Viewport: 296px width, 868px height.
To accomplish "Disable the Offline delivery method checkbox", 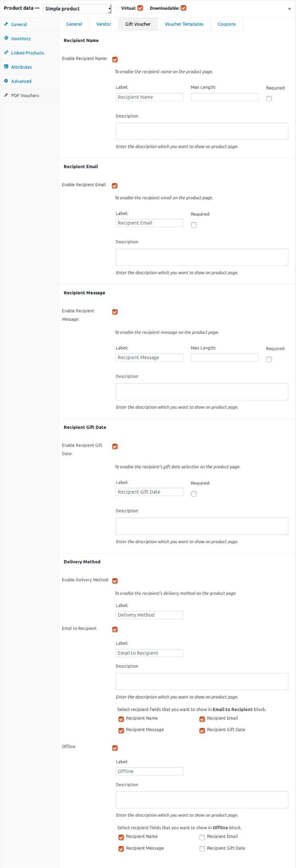I will coord(115,748).
